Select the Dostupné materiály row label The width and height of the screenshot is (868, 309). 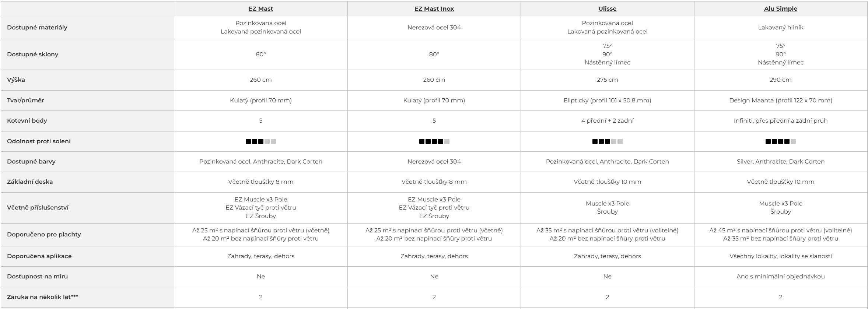point(37,28)
